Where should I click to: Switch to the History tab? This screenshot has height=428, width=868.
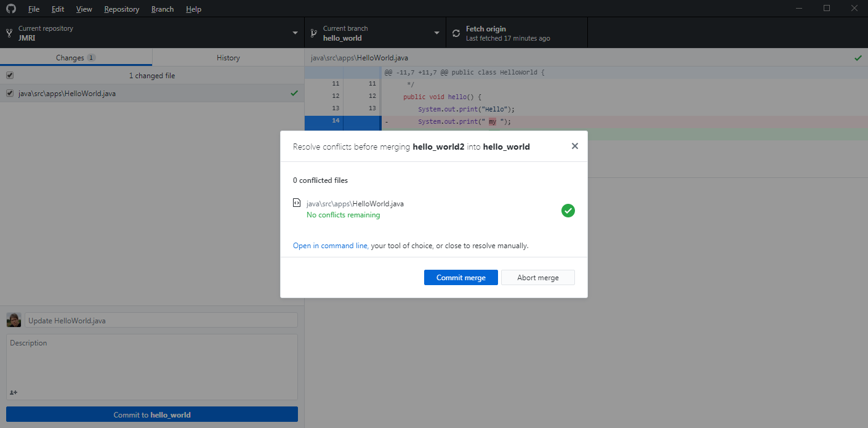(228, 58)
